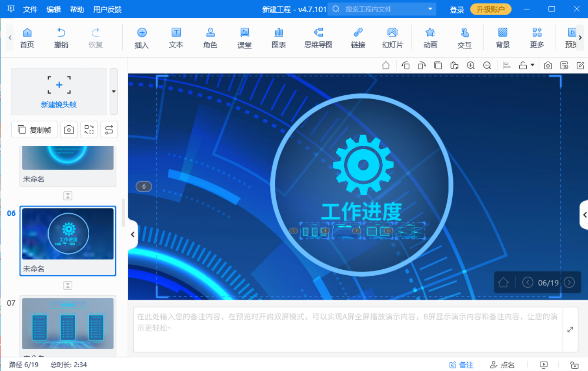The image size is (588, 371).
Task: Click the align objects icon
Action: [506, 66]
